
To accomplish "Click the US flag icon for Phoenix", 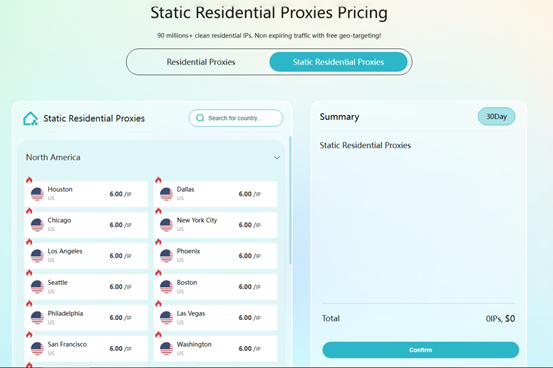I will (166, 256).
